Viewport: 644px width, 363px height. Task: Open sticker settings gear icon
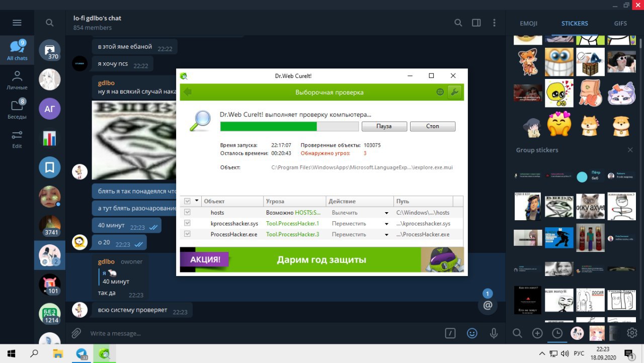[632, 333]
